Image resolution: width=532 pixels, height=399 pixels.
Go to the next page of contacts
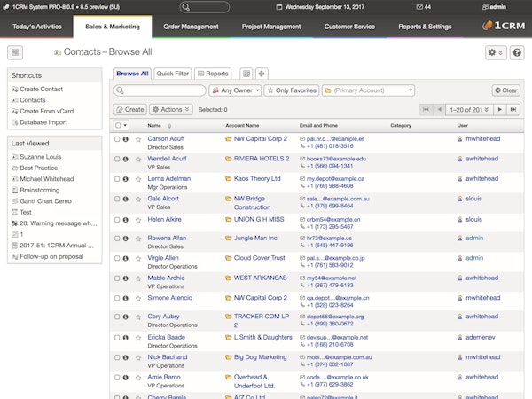point(500,110)
